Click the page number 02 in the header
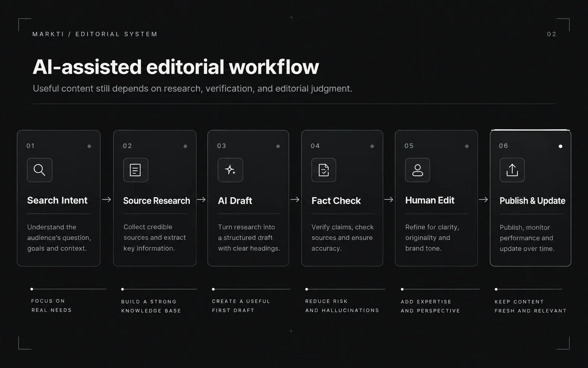The height and width of the screenshot is (368, 588). (552, 34)
